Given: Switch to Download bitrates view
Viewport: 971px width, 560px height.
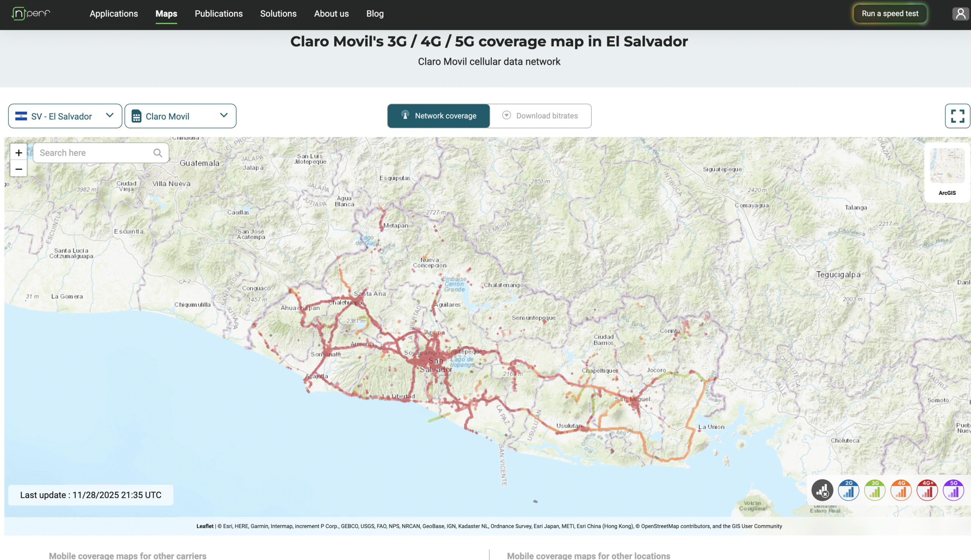Looking at the screenshot, I should 540,116.
